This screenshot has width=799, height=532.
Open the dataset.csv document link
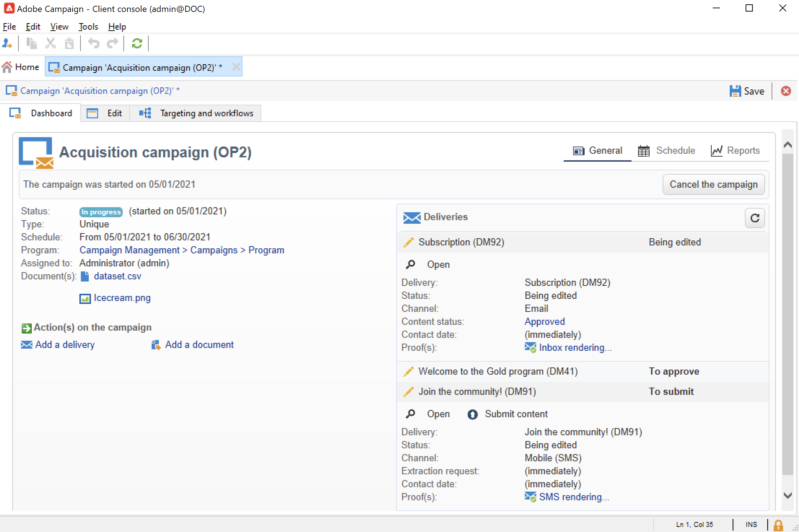(117, 276)
